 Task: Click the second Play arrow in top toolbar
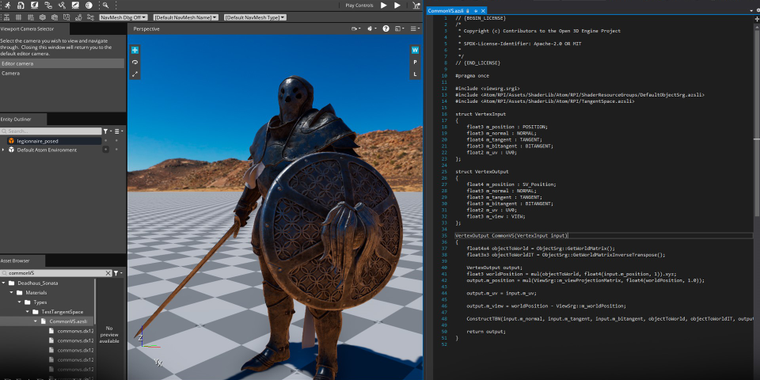pos(397,5)
